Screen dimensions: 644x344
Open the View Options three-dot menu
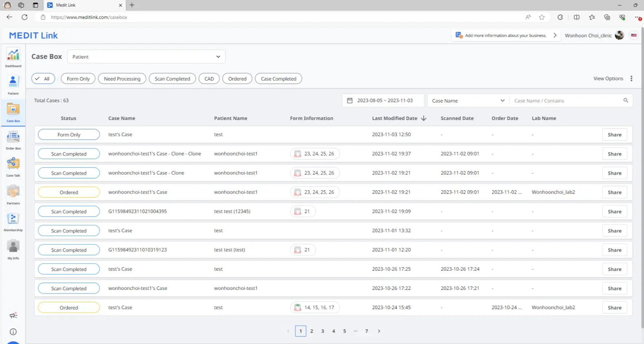pyautogui.click(x=631, y=78)
